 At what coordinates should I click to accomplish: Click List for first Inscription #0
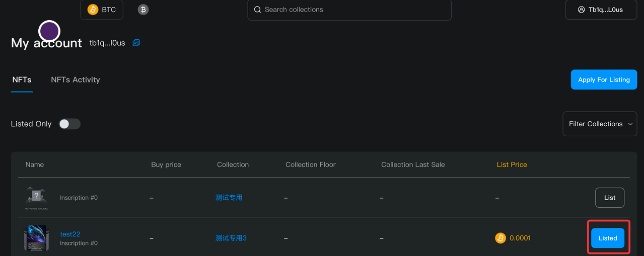pyautogui.click(x=609, y=198)
